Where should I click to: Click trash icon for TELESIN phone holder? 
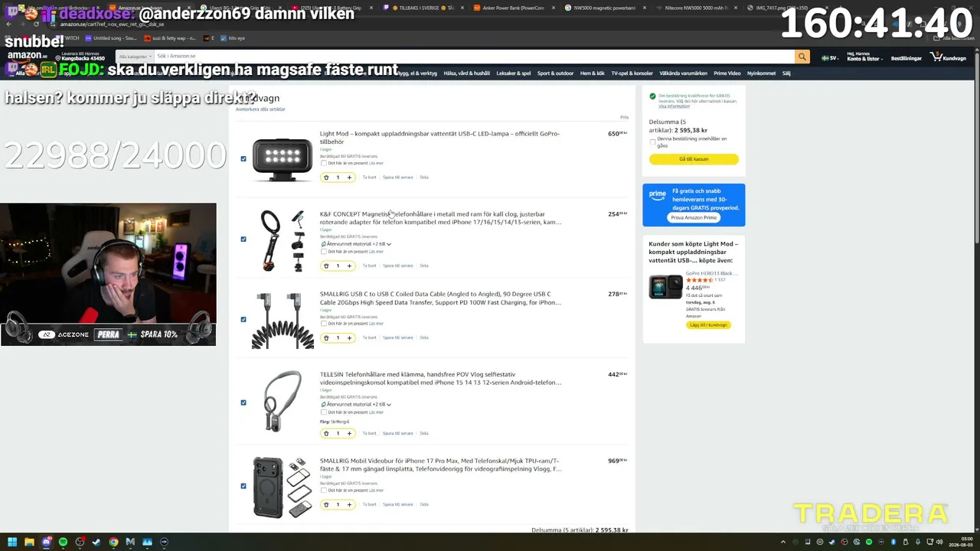click(326, 433)
